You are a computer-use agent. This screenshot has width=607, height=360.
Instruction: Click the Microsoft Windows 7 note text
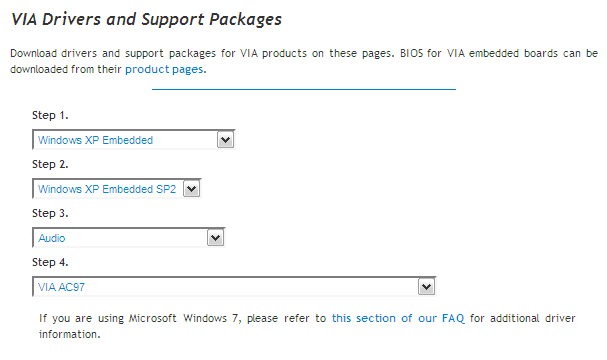tap(307, 326)
